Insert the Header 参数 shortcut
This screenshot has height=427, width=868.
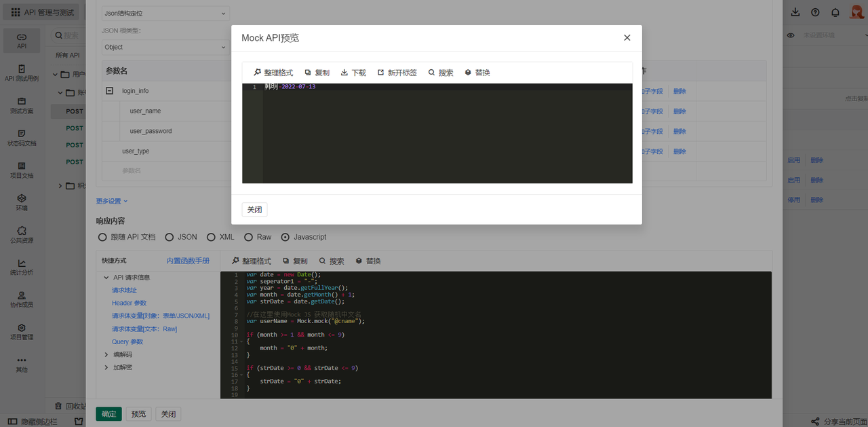pyautogui.click(x=129, y=303)
